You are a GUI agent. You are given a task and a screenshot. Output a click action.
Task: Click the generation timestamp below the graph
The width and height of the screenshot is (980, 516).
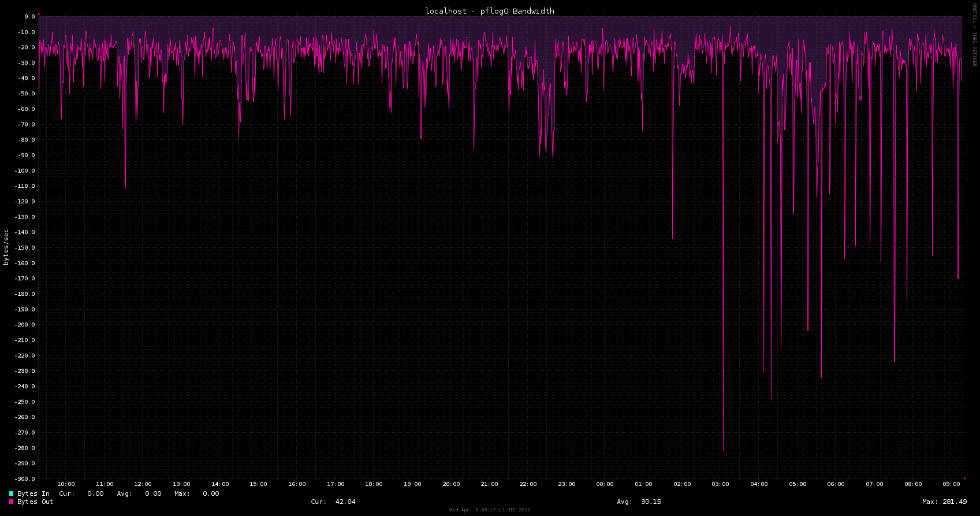[489, 510]
